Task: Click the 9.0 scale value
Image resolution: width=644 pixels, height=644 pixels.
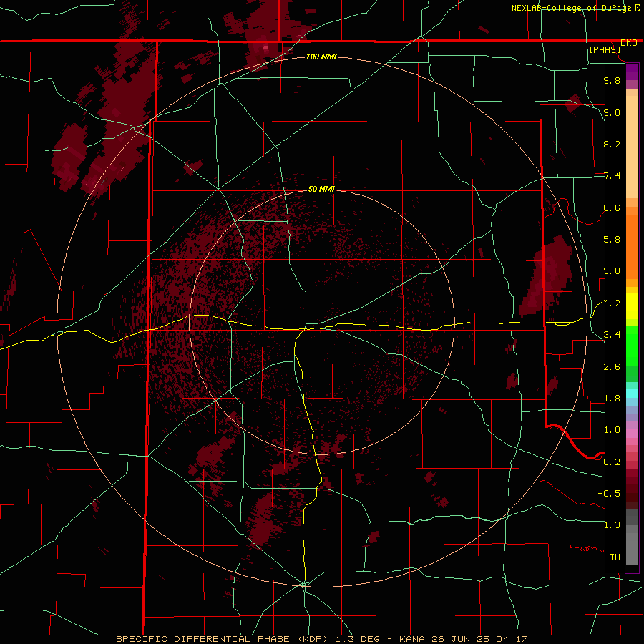Action: (x=612, y=112)
